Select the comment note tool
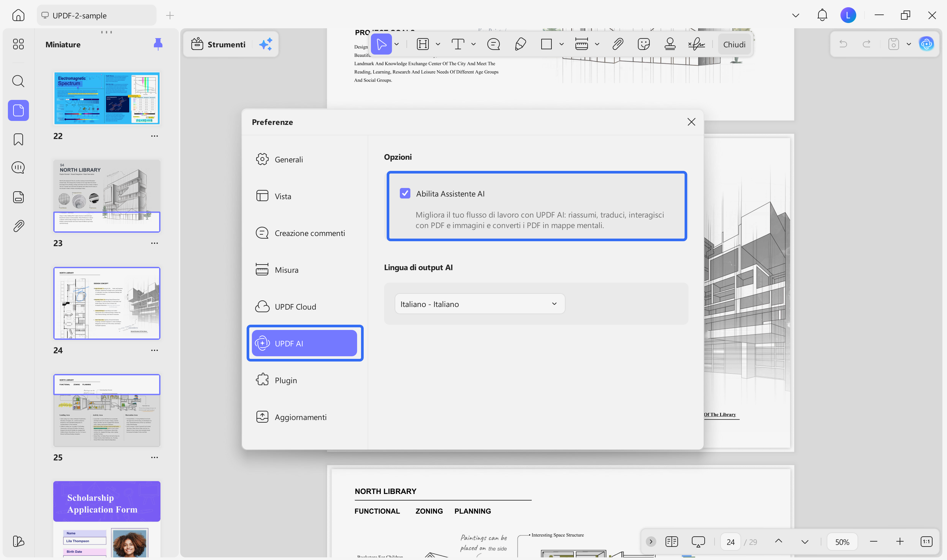 coord(494,44)
